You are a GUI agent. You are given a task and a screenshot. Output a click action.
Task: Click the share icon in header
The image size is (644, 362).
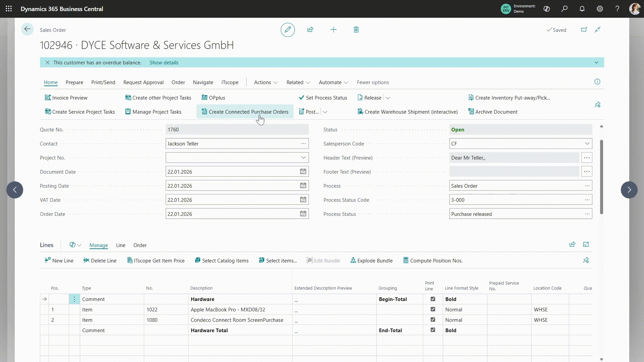[310, 30]
